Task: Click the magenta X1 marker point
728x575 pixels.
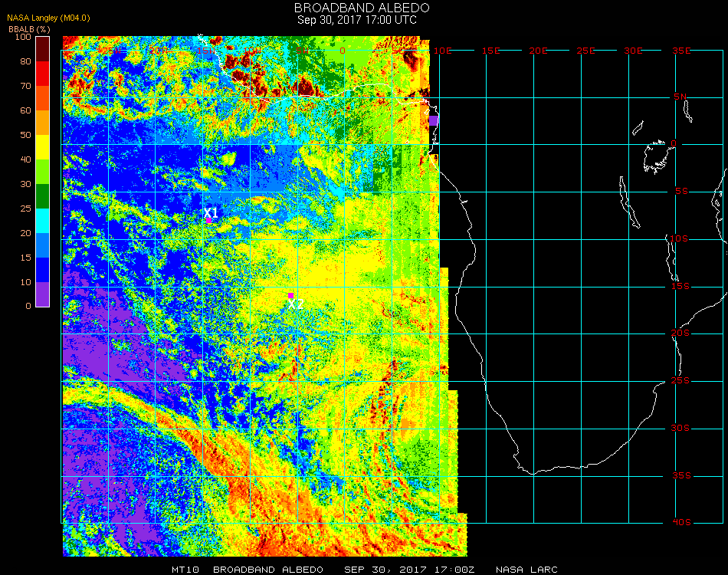Action: (208, 220)
